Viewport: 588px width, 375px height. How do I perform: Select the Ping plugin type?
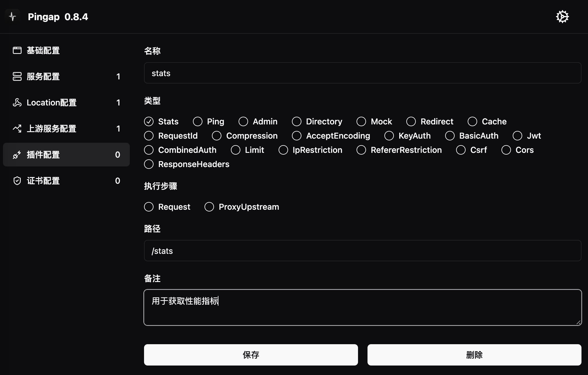197,121
